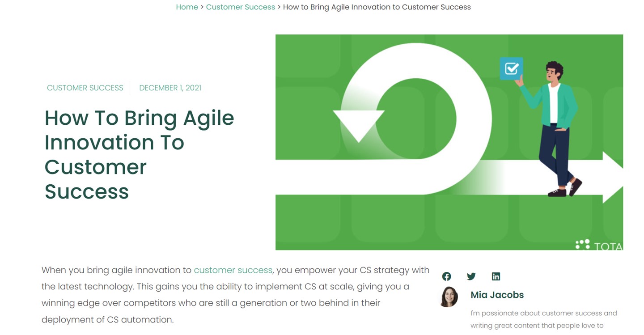
Task: Click the blue checkmark icon in illustration
Action: tap(511, 68)
